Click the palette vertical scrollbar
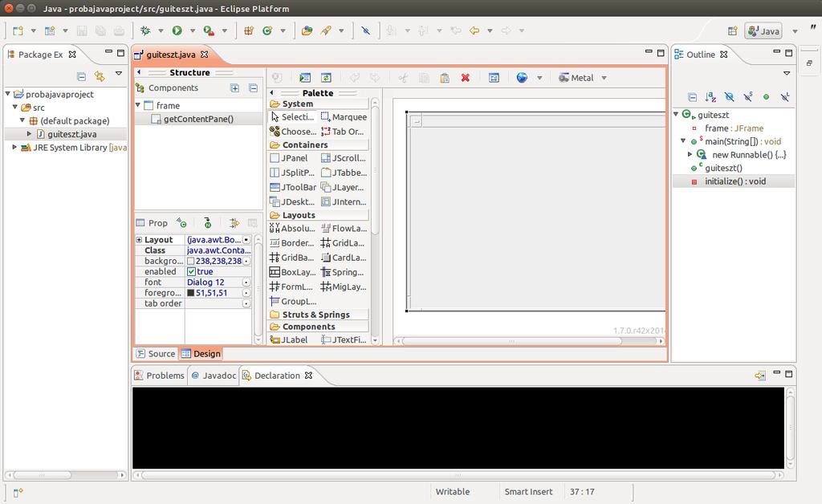This screenshot has width=822, height=504. coord(375,173)
